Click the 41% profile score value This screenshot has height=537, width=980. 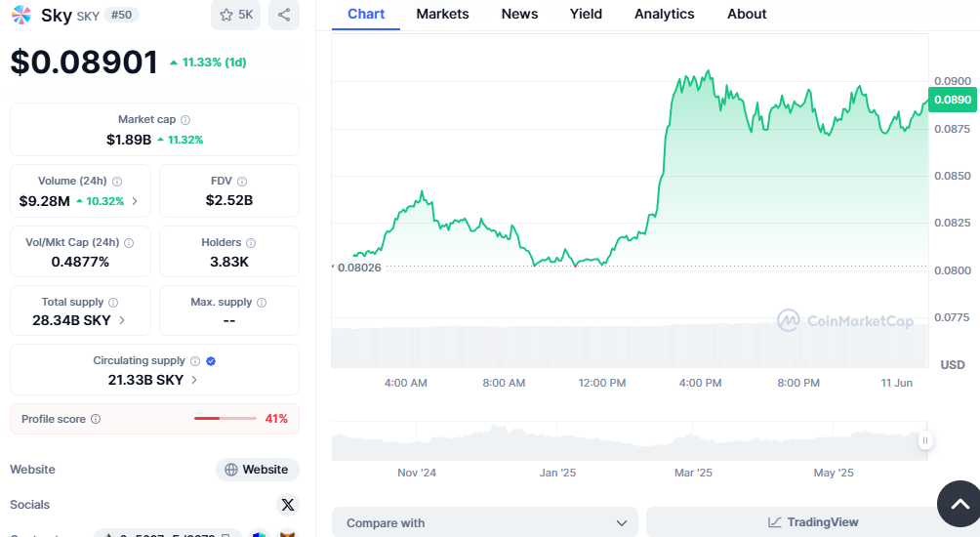[x=276, y=419]
